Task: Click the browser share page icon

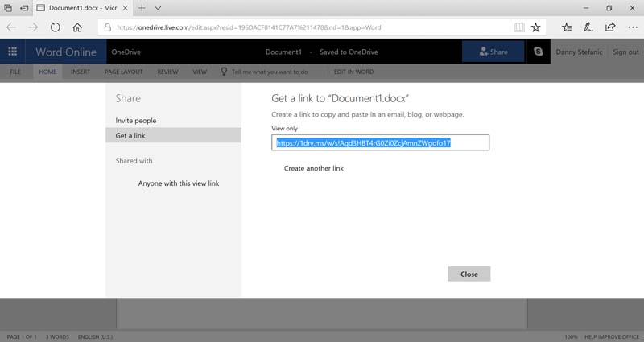Action: point(610,27)
